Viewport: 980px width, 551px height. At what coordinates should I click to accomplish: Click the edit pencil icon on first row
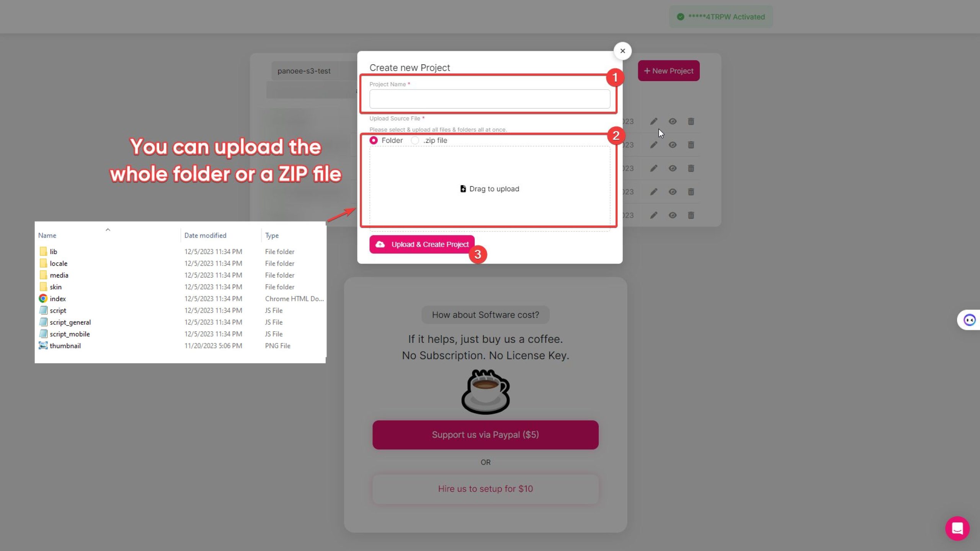pos(653,121)
